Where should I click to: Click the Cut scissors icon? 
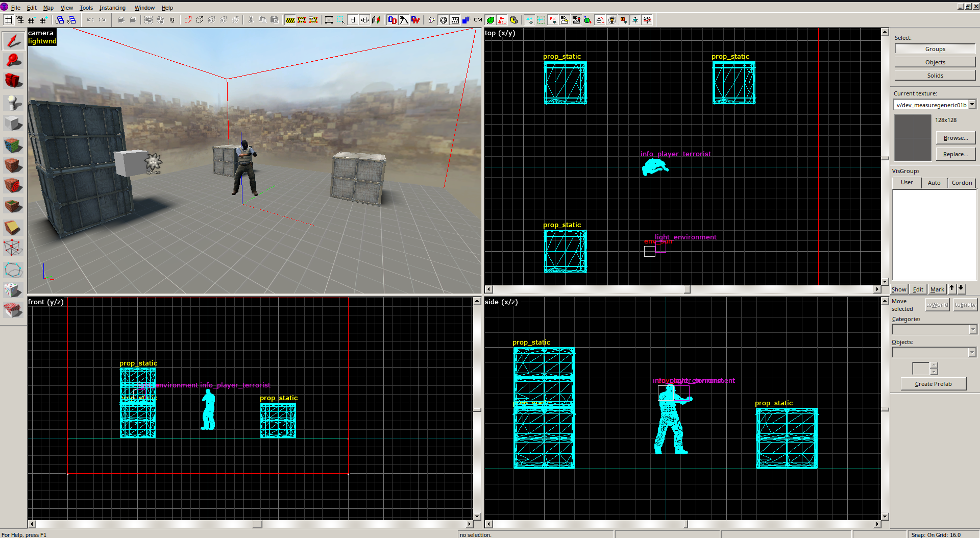pos(251,20)
